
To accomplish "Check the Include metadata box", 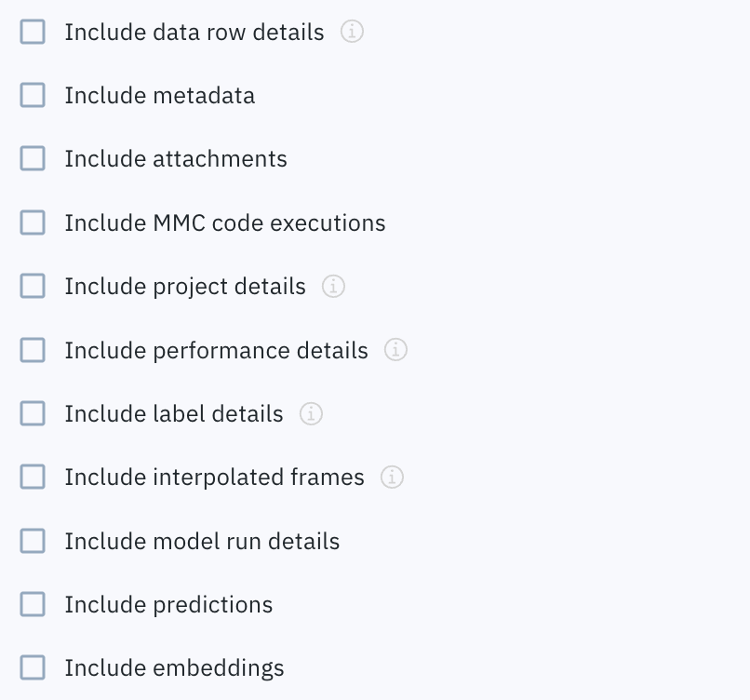I will [33, 95].
